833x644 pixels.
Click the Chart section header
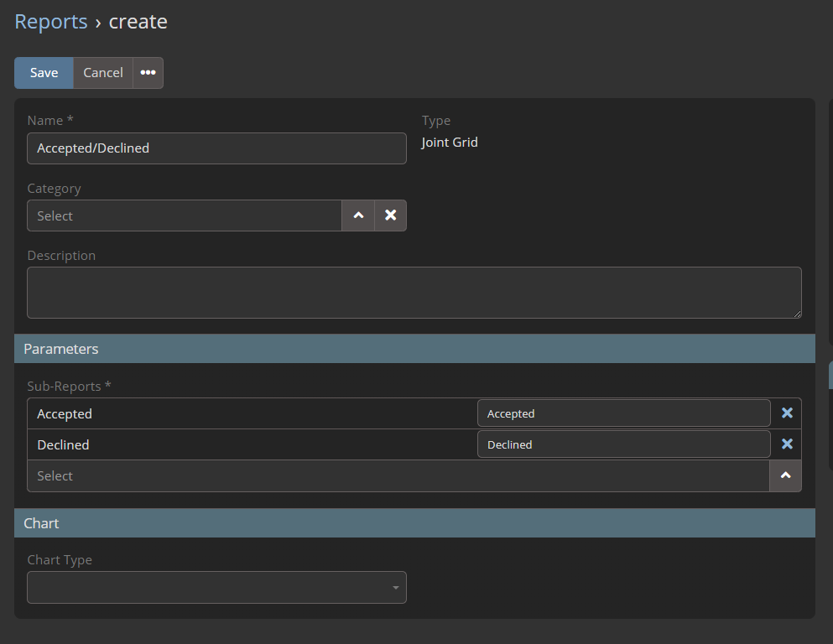pyautogui.click(x=414, y=523)
